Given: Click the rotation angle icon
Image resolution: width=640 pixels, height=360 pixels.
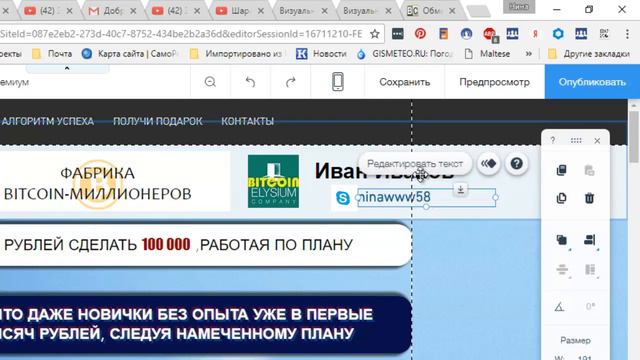Looking at the screenshot, I should coord(559,306).
